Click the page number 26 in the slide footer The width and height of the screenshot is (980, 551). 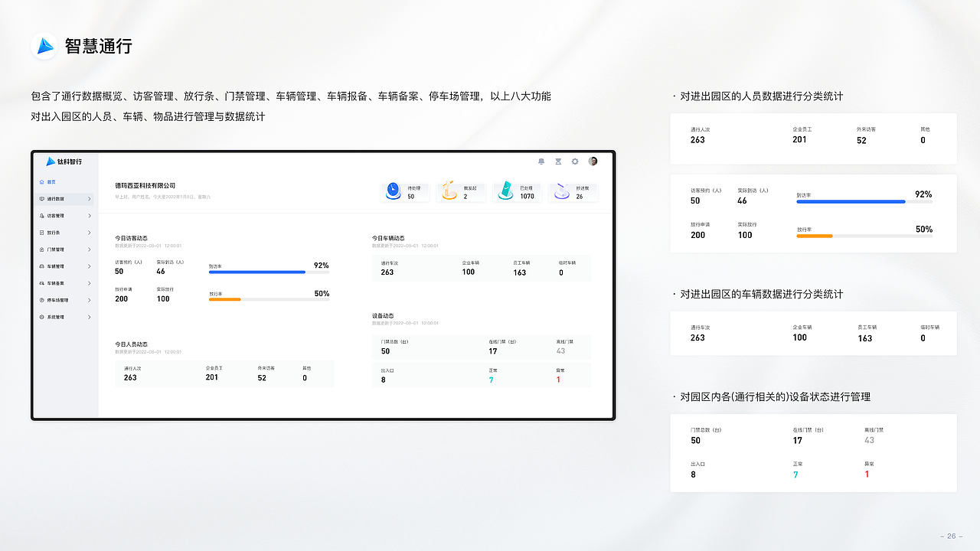951,536
